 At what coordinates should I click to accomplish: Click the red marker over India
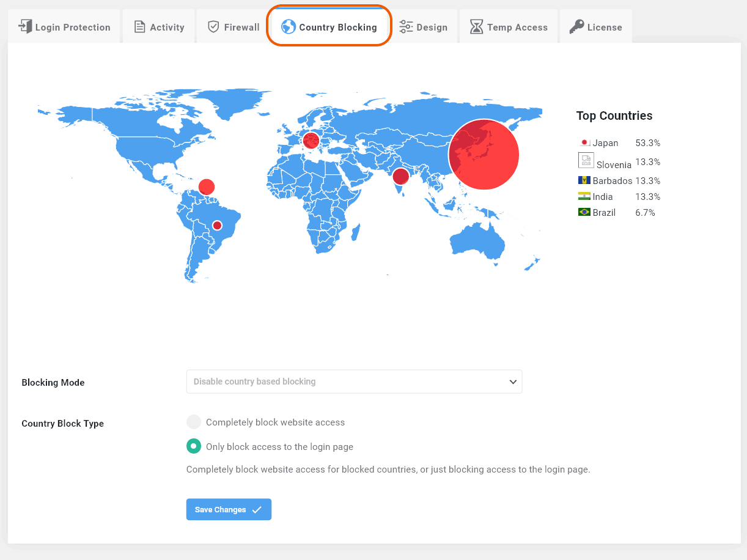point(400,176)
